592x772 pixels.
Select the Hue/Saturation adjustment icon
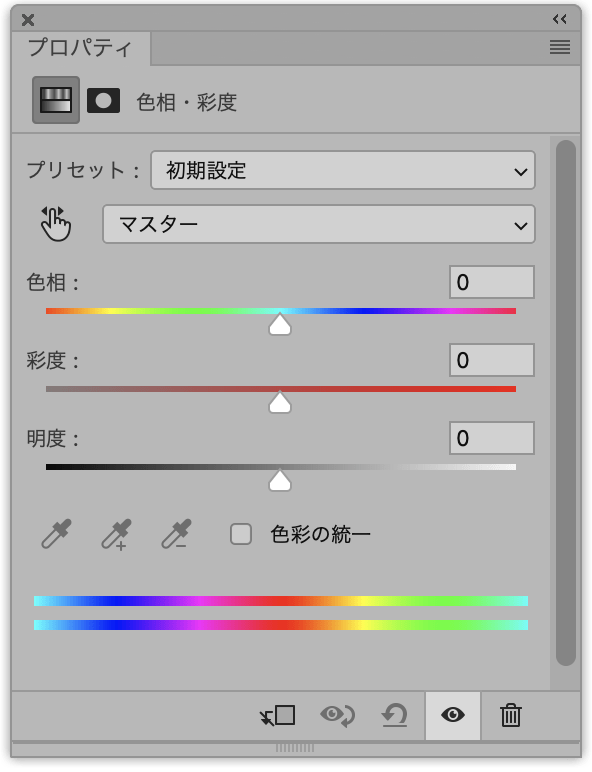[x=56, y=100]
